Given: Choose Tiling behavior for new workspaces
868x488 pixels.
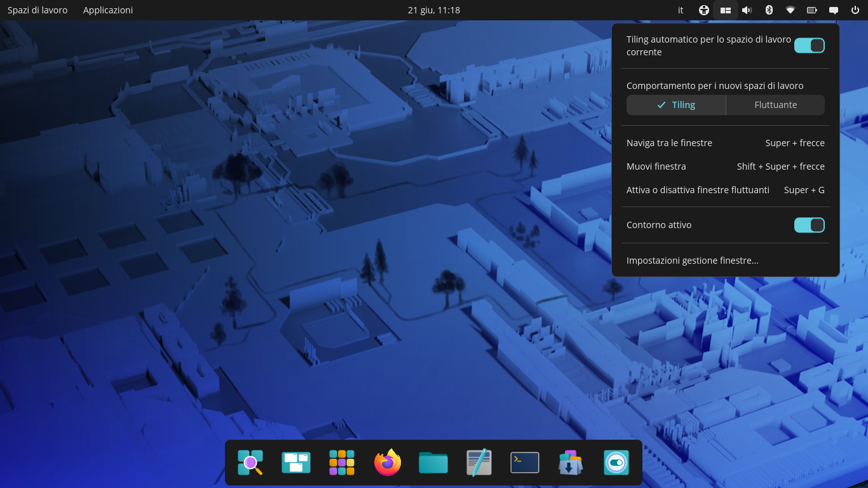Looking at the screenshot, I should (676, 105).
